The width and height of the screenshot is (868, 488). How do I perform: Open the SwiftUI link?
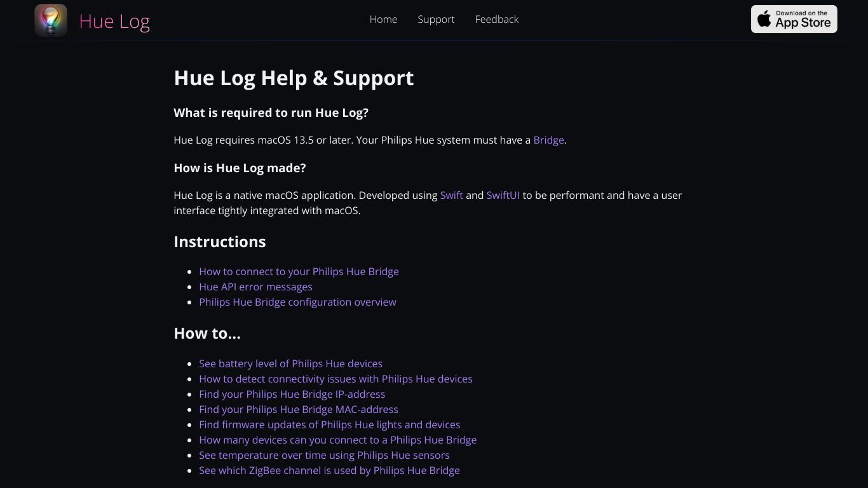[x=503, y=195]
